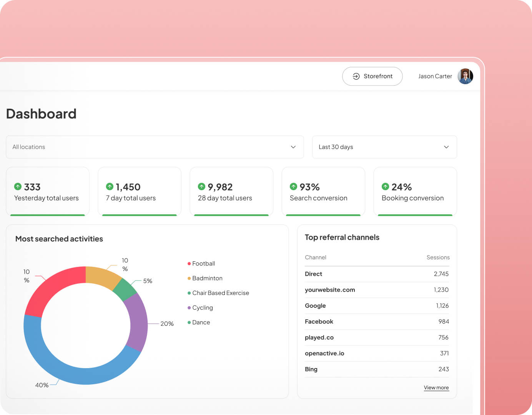
Task: Select the Direct channel row
Action: (376, 274)
